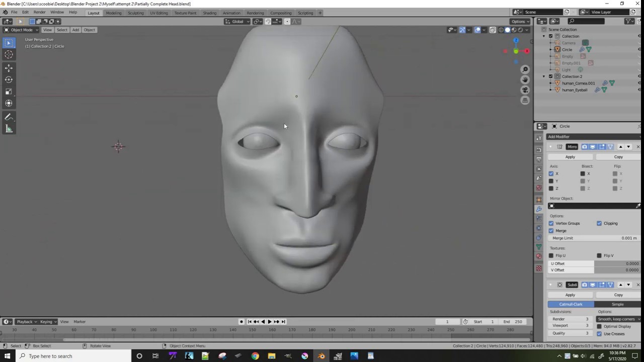Apply the Mirror modifier
The width and height of the screenshot is (644, 362).
[x=570, y=157]
